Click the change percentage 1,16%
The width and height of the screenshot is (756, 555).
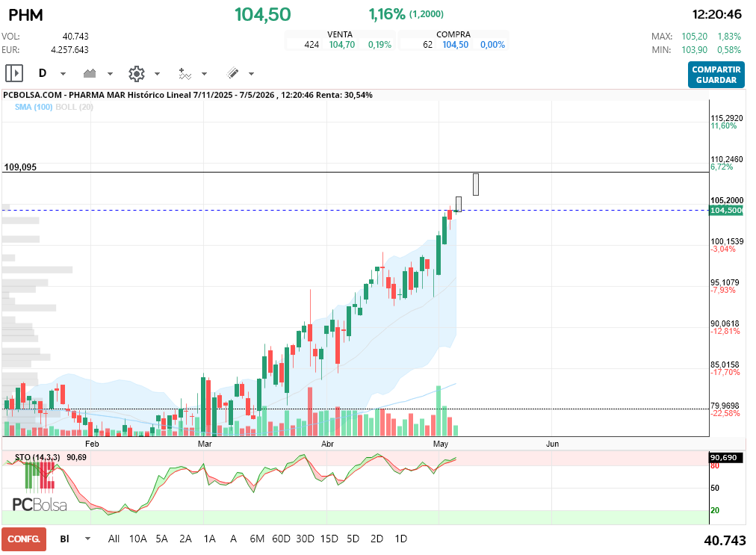coord(387,14)
